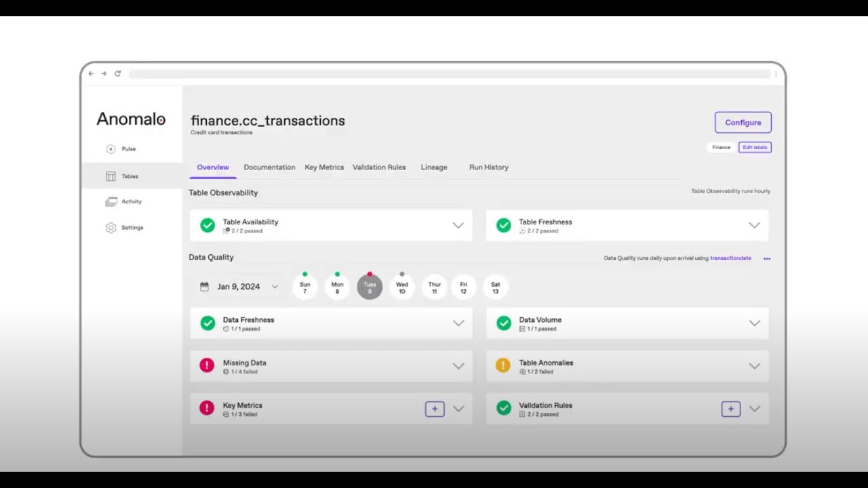868x488 pixels.
Task: Click green check icon for Data Volume
Action: [x=503, y=323]
